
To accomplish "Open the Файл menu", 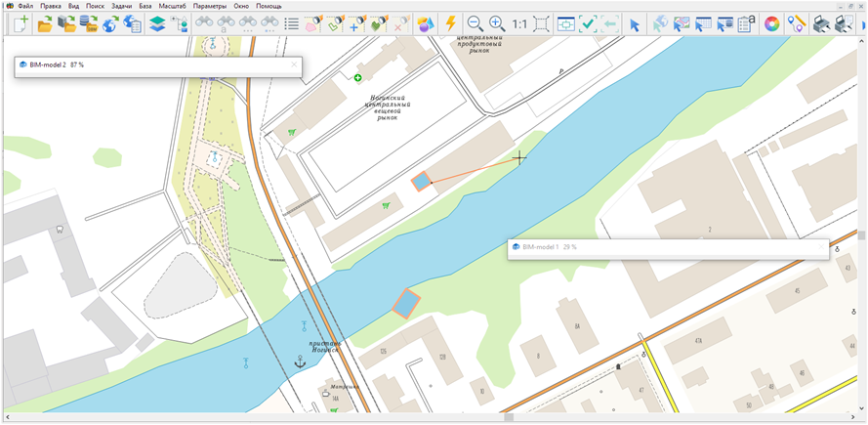I will (25, 6).
